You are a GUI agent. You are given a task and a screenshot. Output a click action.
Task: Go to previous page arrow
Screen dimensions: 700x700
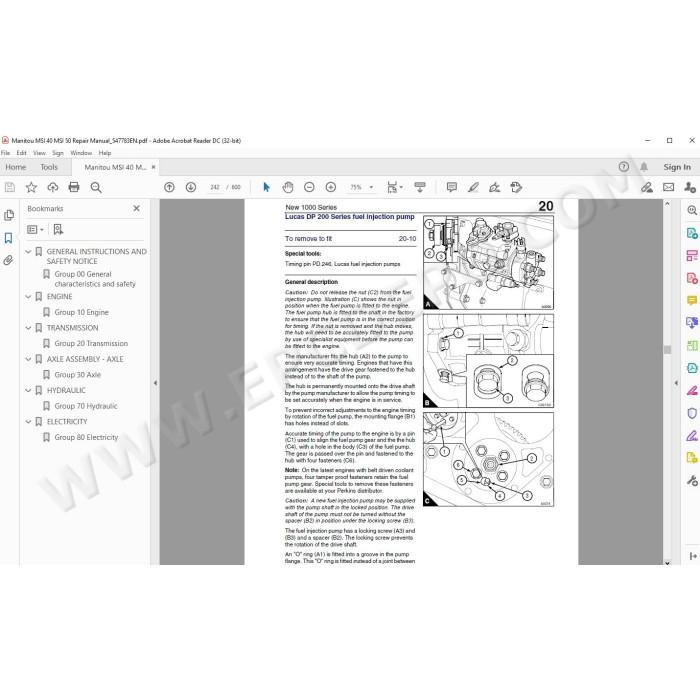[169, 187]
